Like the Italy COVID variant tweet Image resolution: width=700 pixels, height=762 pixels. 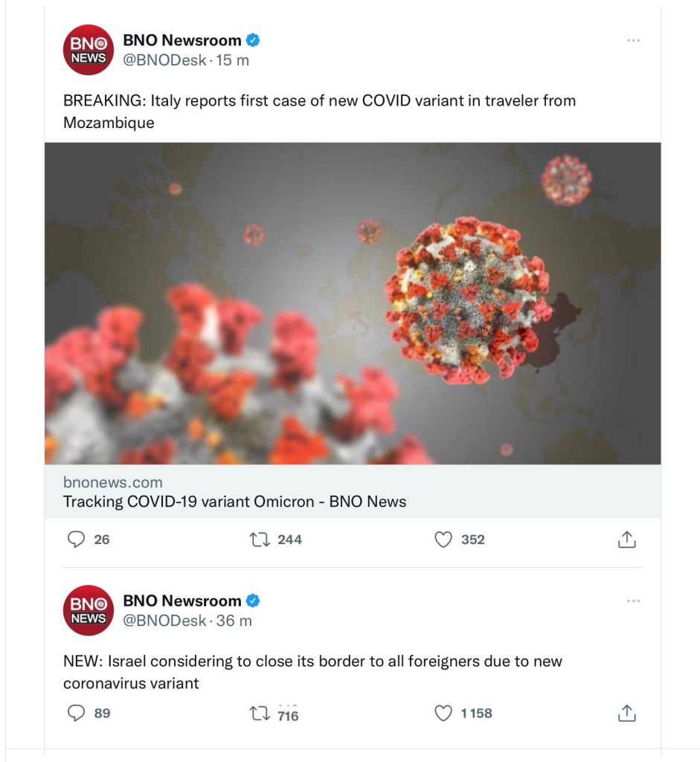tap(443, 540)
